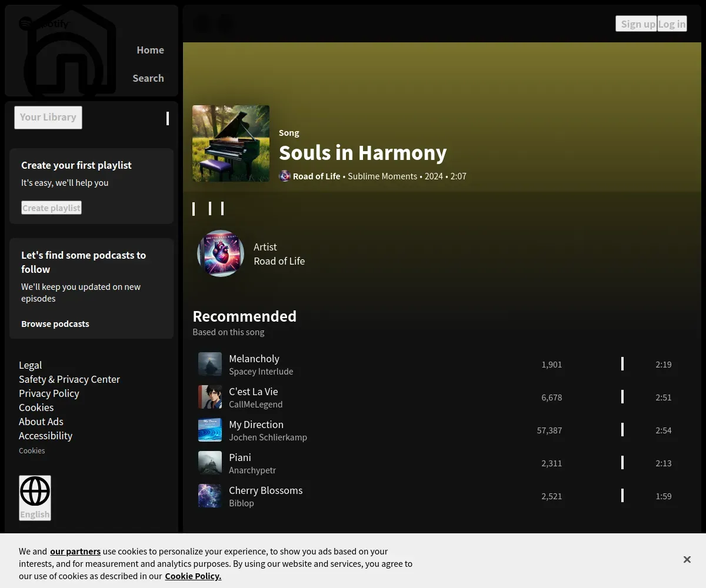Screen dimensions: 706x588
Task: Open Road of Life name in the Artist card
Action: pos(279,261)
